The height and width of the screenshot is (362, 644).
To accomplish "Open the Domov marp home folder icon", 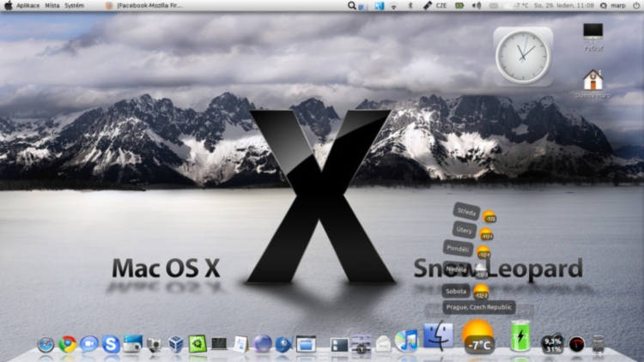I will click(593, 84).
